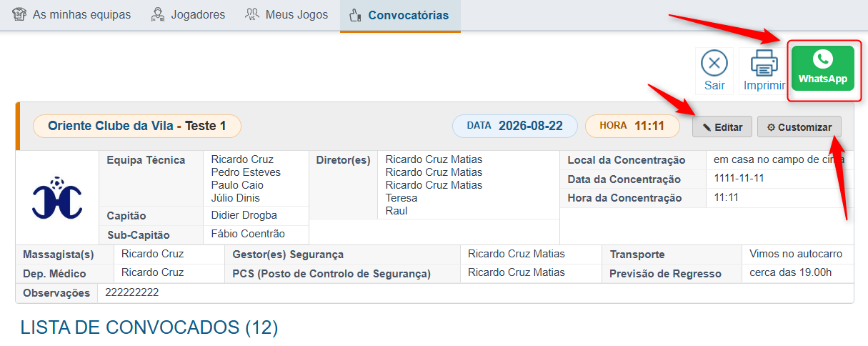Click director name Raul
Viewport: 868px width, 346px height.
click(396, 211)
